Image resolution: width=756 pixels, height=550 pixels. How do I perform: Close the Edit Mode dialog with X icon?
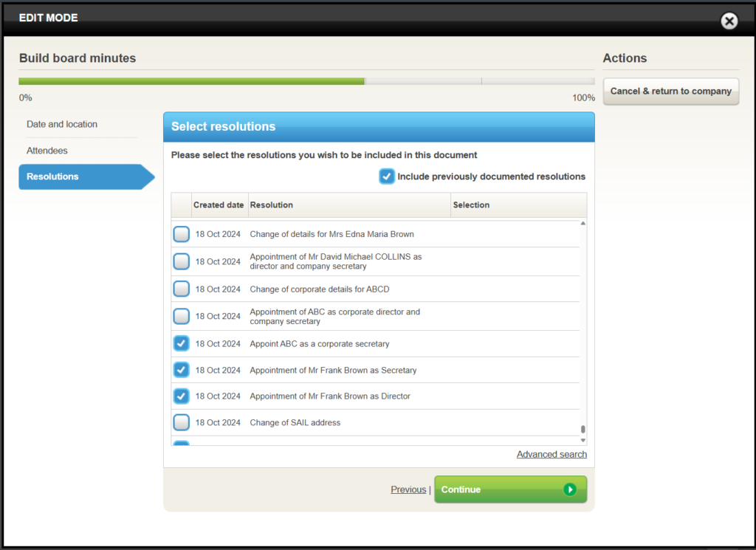pyautogui.click(x=729, y=21)
